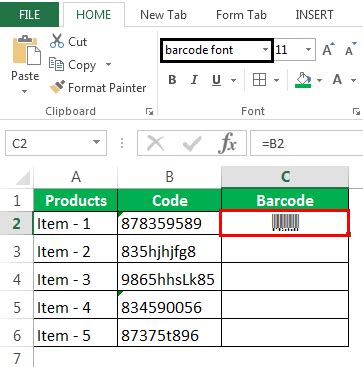
Task: Toggle Underline formatting
Action: tap(216, 80)
